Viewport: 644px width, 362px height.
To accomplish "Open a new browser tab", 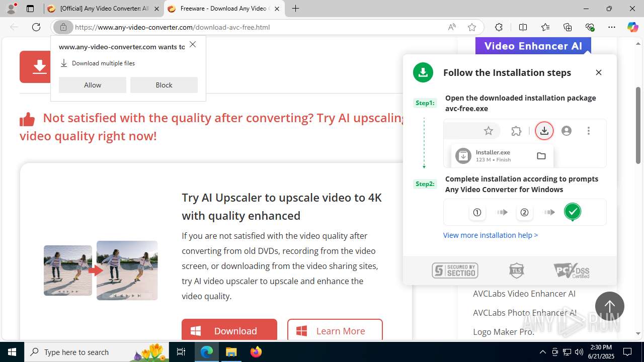I will click(x=296, y=9).
